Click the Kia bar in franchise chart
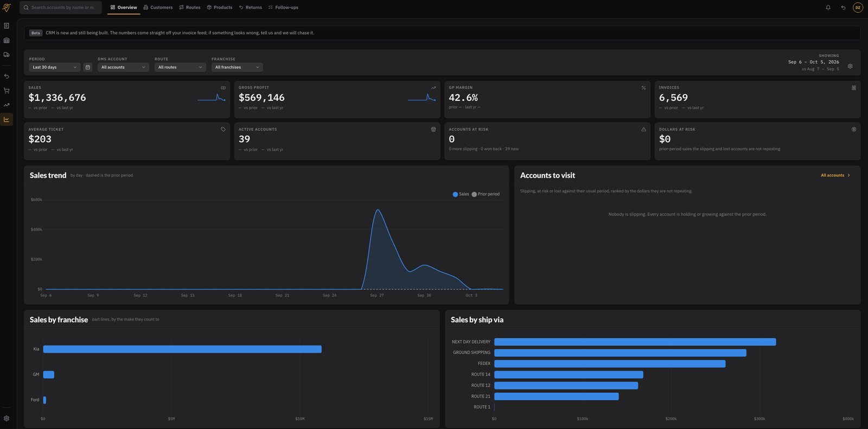The height and width of the screenshot is (429, 868). point(182,349)
